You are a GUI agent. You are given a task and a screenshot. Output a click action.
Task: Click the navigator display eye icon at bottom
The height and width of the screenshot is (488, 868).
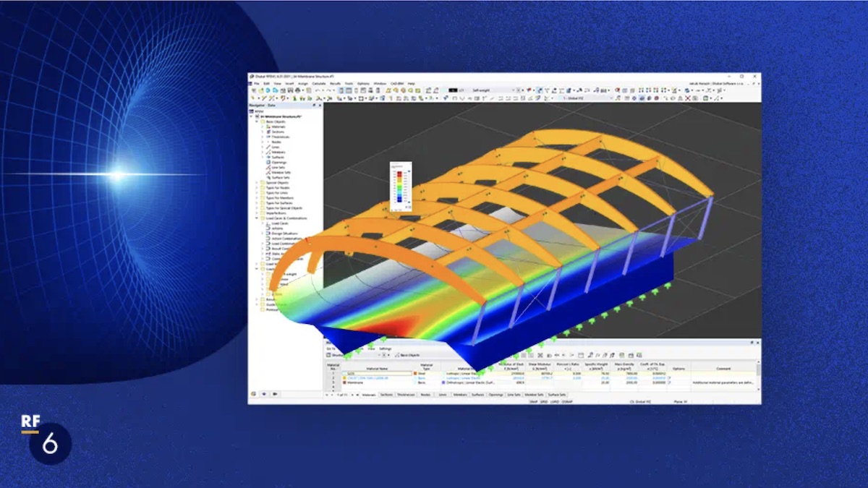click(263, 394)
